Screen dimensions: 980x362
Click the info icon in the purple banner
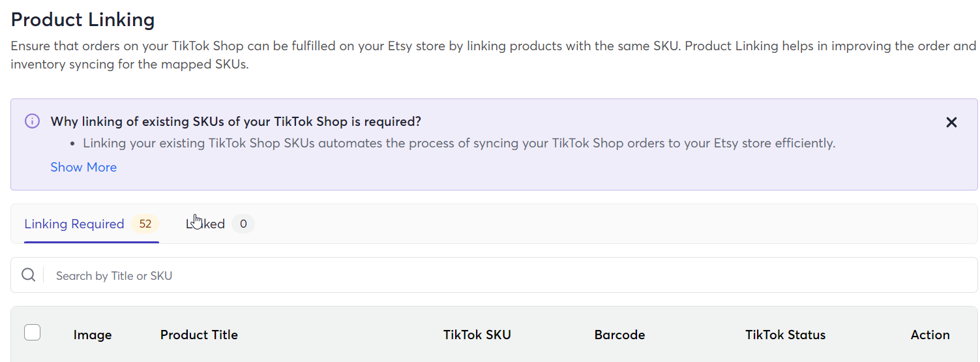click(x=32, y=121)
